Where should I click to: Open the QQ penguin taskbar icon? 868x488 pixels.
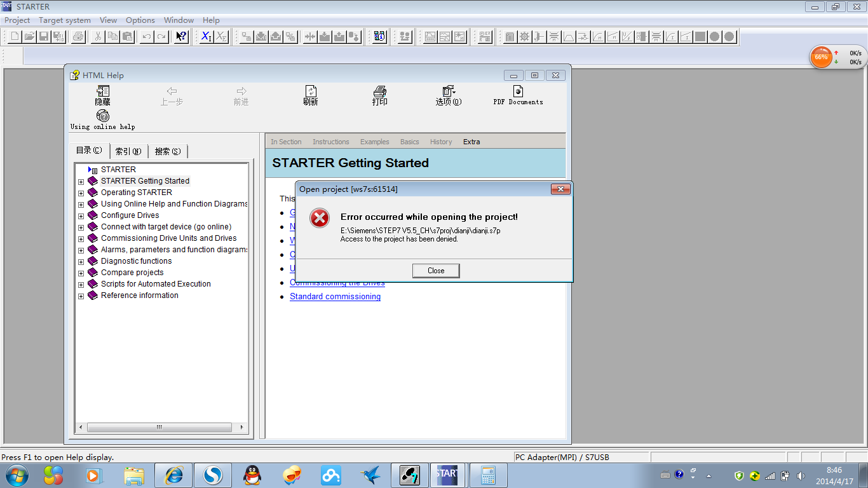[252, 475]
